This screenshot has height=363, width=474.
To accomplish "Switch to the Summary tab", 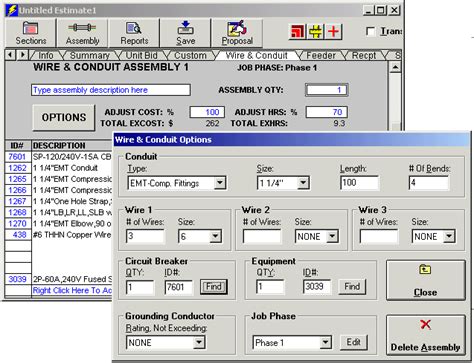I will tap(89, 55).
